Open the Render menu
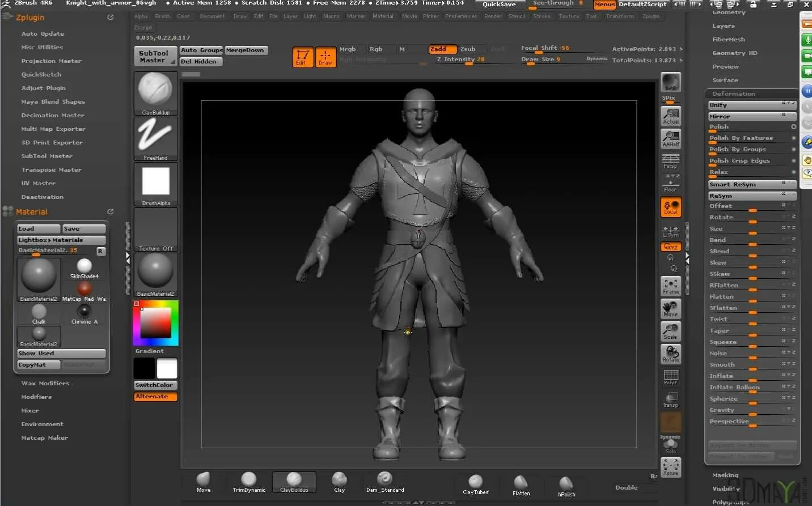The image size is (812, 506). [493, 16]
